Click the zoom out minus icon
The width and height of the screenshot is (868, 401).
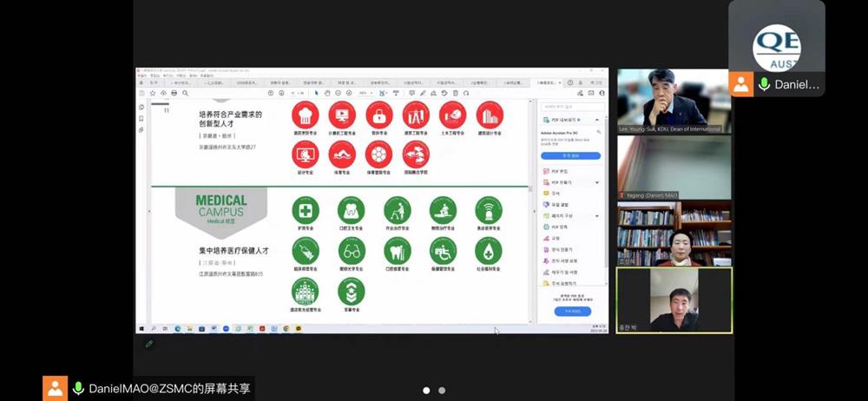click(x=338, y=93)
